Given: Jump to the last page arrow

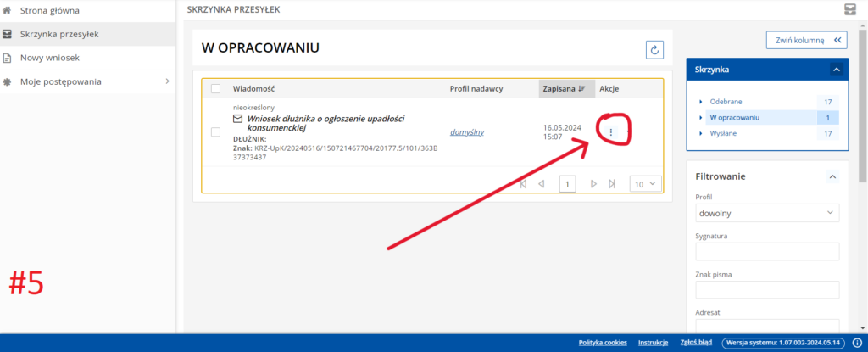Looking at the screenshot, I should tap(611, 183).
